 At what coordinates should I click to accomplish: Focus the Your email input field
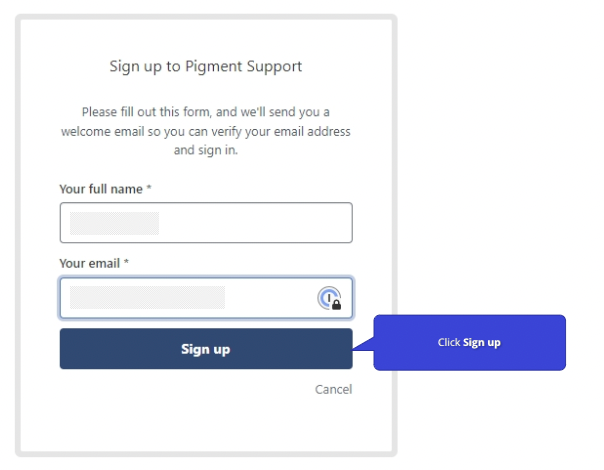(206, 298)
